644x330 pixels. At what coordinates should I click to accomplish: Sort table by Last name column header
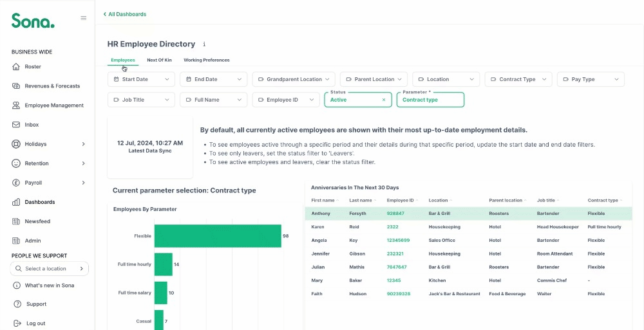pyautogui.click(x=361, y=200)
